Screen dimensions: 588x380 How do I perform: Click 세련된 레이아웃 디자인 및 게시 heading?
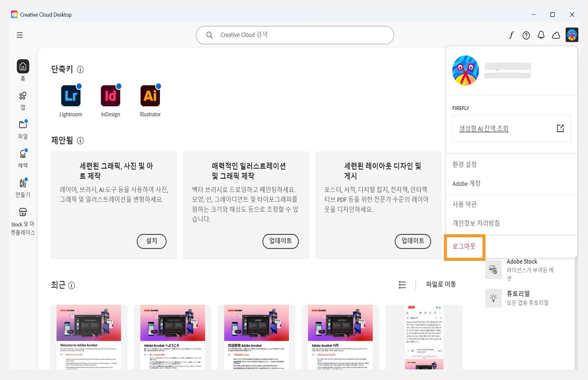click(x=382, y=171)
